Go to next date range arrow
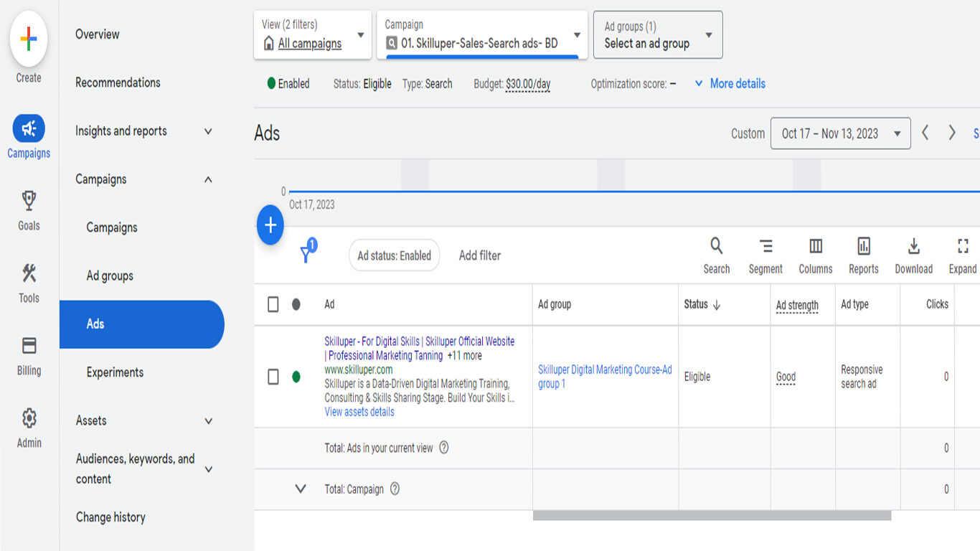980x551 pixels. 952,133
